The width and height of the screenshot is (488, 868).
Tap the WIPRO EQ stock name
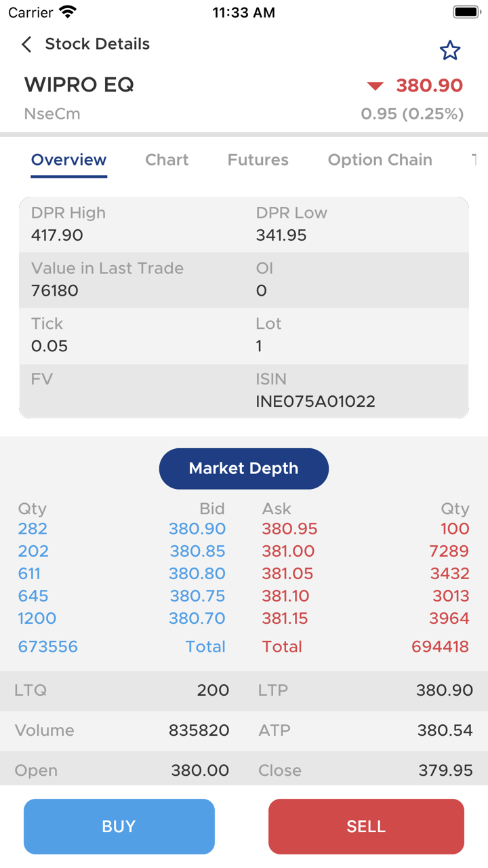click(79, 85)
